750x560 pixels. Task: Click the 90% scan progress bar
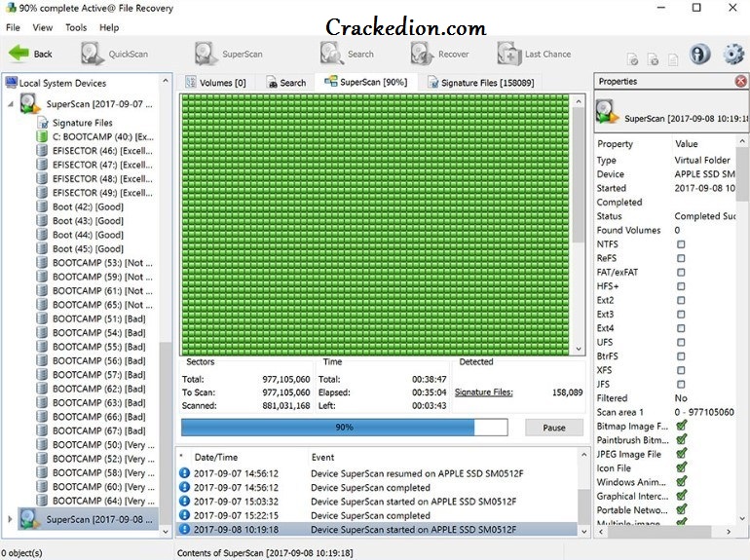pos(345,427)
